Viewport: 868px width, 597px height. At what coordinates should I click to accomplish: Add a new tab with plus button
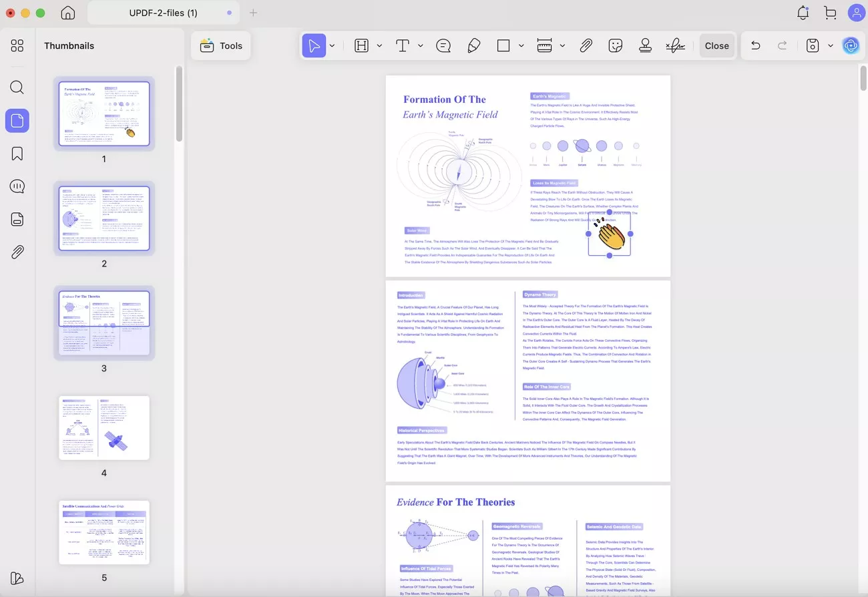[x=253, y=13]
